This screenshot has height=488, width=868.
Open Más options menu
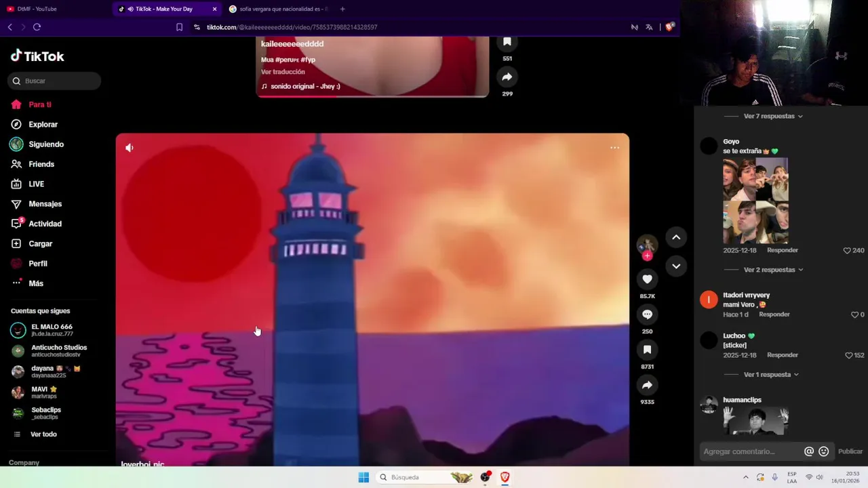click(x=27, y=283)
